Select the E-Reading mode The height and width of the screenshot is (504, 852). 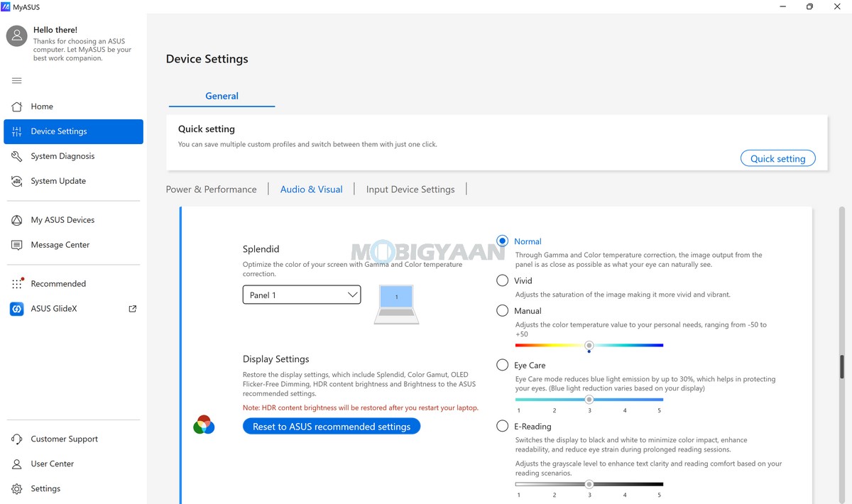[x=503, y=427]
